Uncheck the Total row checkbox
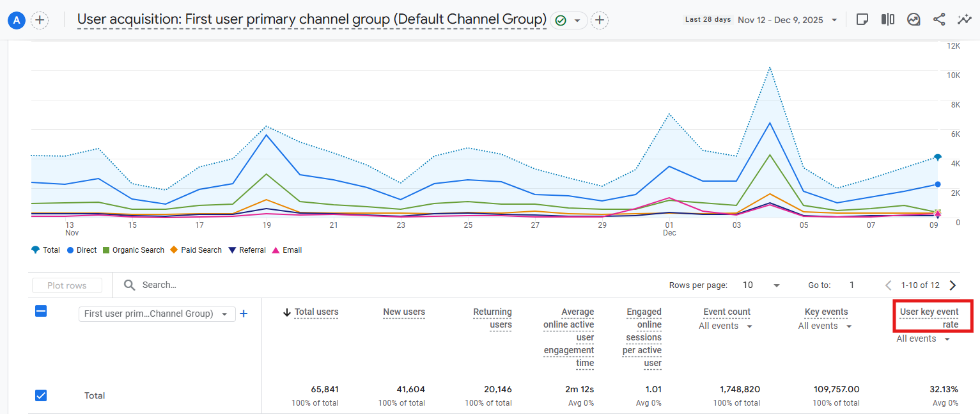This screenshot has width=980, height=414. click(x=40, y=395)
